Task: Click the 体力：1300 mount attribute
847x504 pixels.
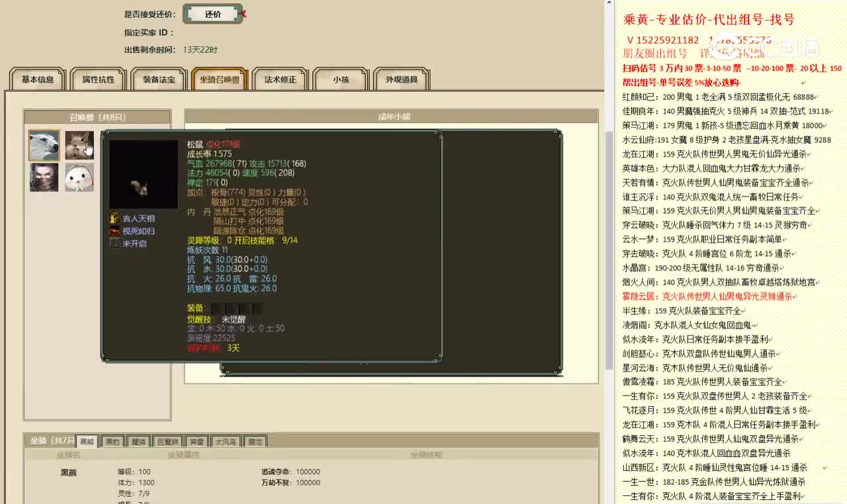Action: point(136,483)
